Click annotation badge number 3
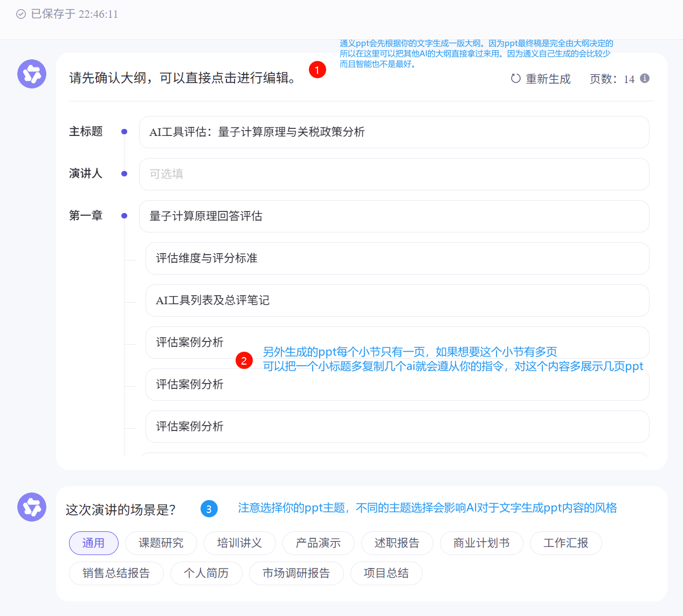The image size is (683, 616). [x=209, y=509]
